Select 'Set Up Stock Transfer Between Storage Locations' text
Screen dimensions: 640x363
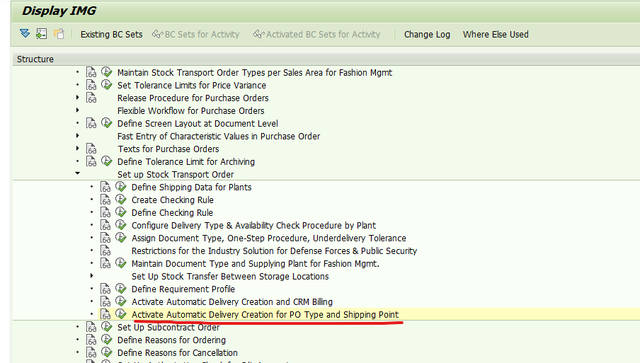pos(230,276)
